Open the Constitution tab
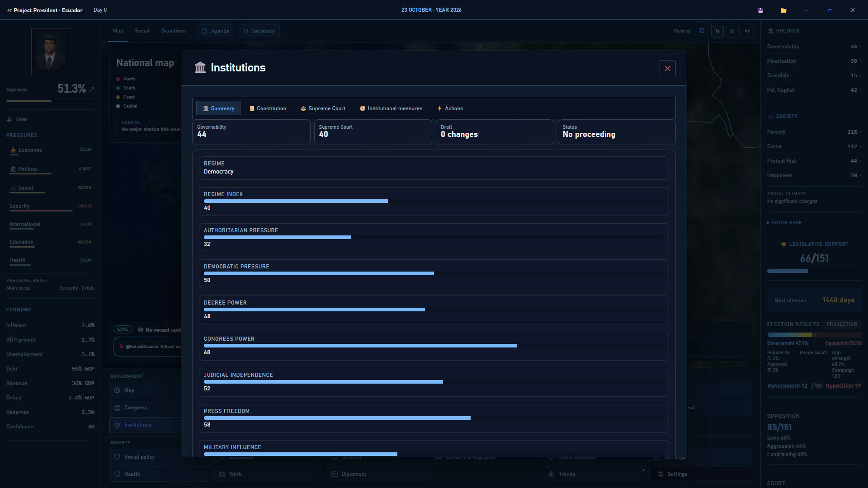Screen dimensions: 868x488 268,108
